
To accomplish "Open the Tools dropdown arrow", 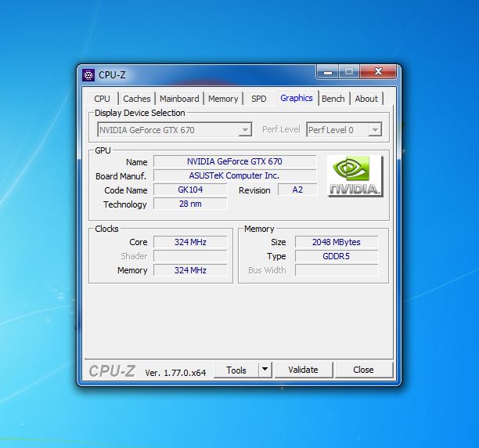I will point(265,370).
